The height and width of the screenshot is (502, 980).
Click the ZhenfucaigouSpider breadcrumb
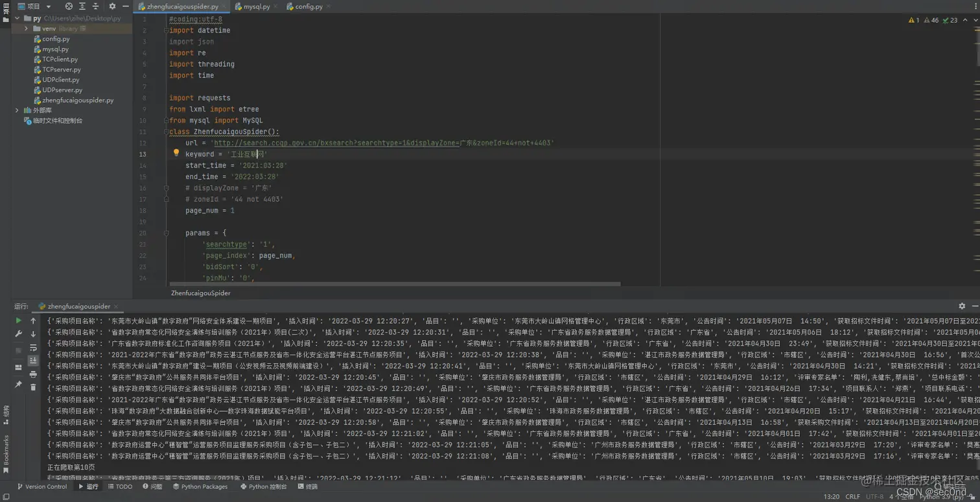(200, 293)
